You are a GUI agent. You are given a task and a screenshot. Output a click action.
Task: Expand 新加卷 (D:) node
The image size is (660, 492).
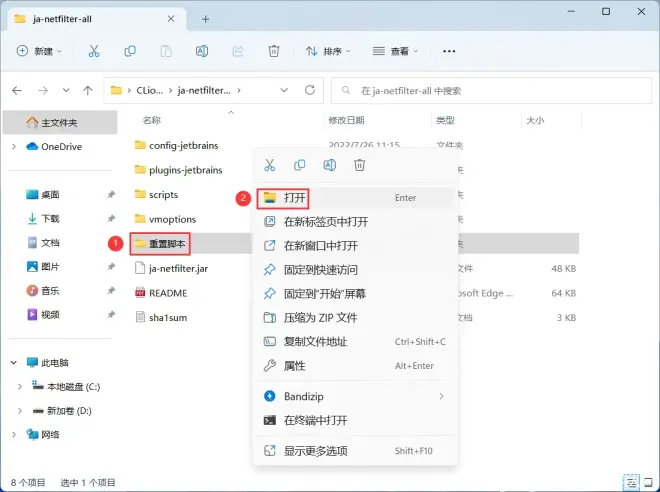(x=19, y=411)
